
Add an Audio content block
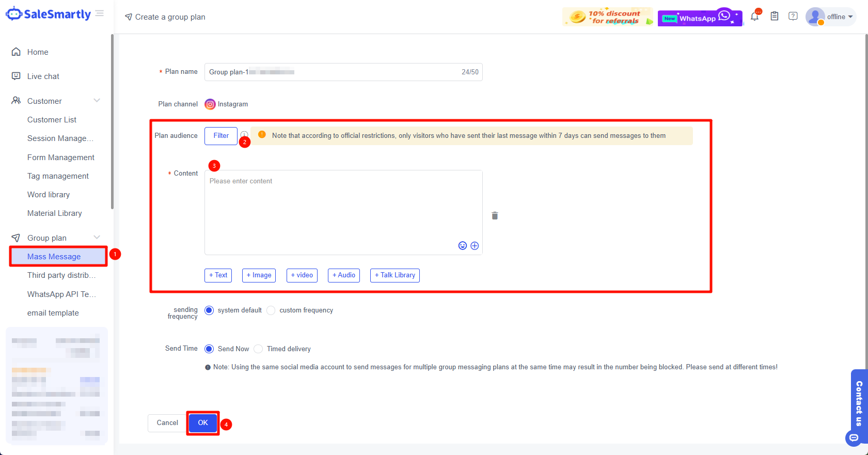coord(344,275)
